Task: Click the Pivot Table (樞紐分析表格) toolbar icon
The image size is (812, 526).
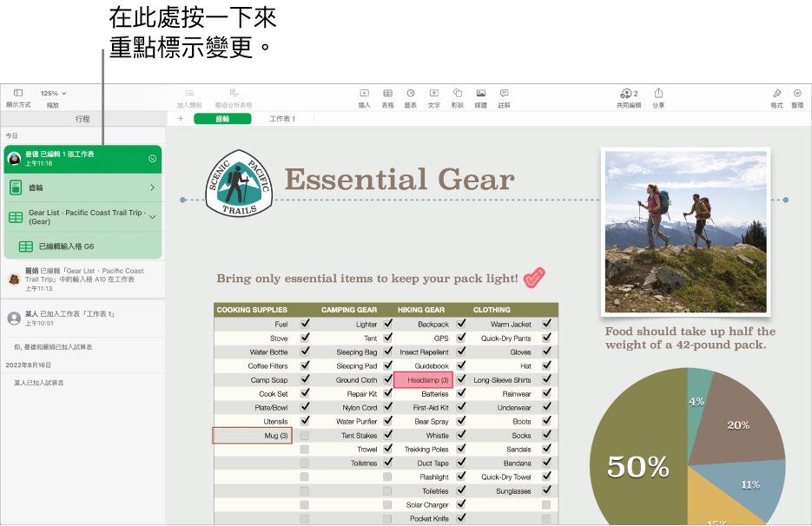Action: coord(234,93)
